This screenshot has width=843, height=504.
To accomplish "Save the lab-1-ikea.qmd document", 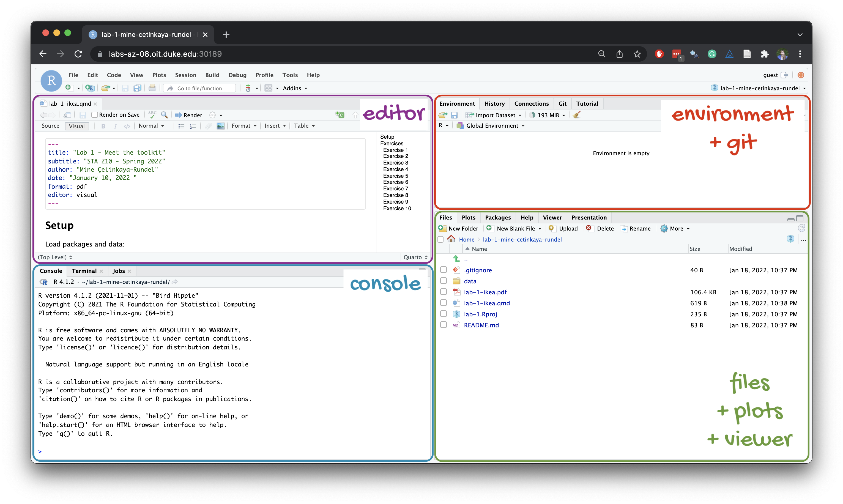I will click(82, 115).
